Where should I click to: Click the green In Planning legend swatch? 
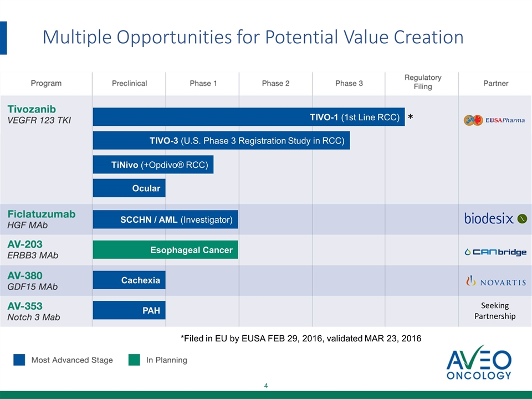[x=134, y=360]
